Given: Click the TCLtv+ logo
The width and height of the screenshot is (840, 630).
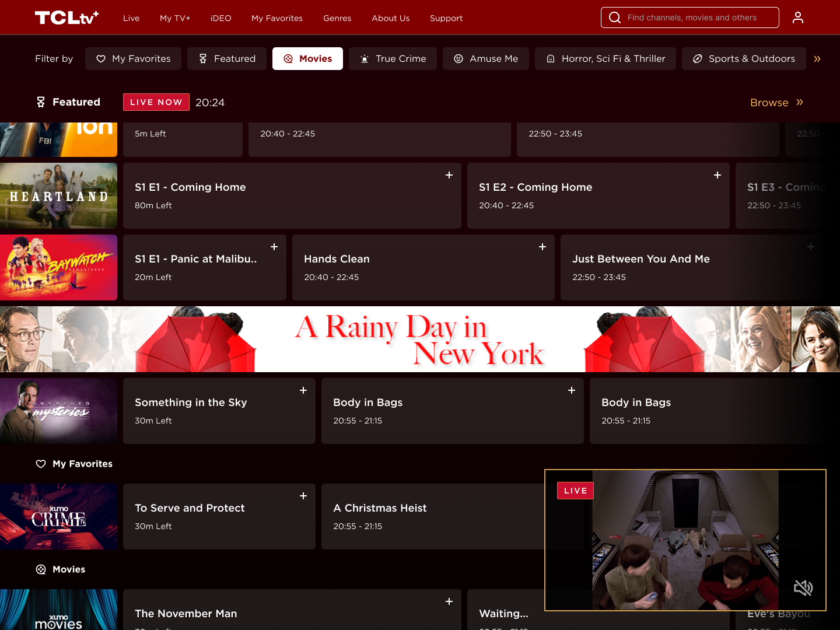Looking at the screenshot, I should click(x=66, y=17).
